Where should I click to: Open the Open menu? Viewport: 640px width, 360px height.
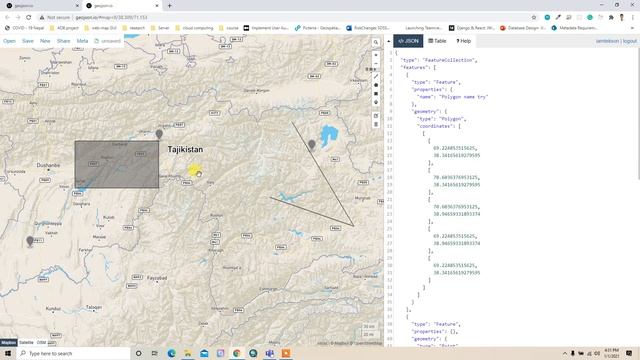click(x=9, y=41)
